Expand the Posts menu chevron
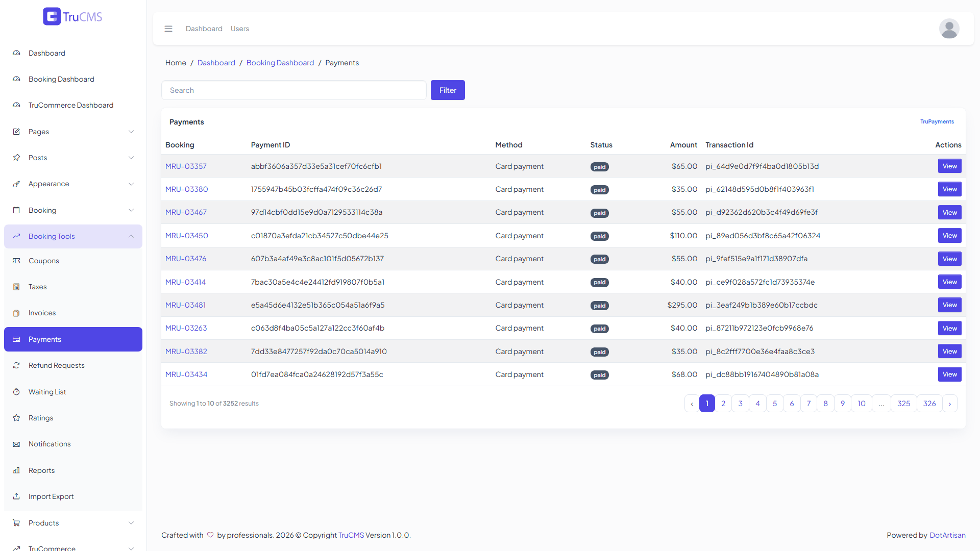Image resolution: width=980 pixels, height=551 pixels. [131, 158]
